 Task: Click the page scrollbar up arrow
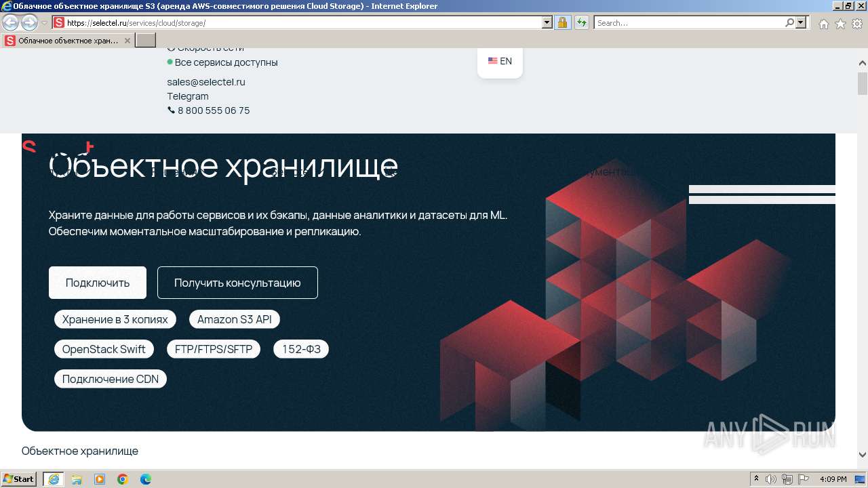863,63
